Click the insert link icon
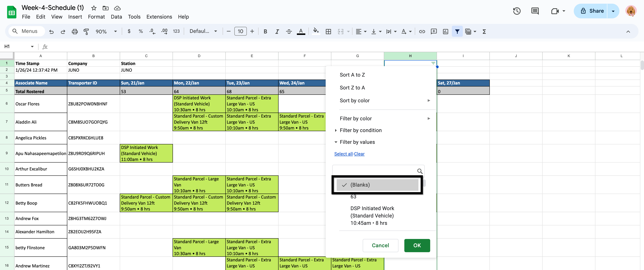Screen dimensions: 644x270 pos(422,32)
